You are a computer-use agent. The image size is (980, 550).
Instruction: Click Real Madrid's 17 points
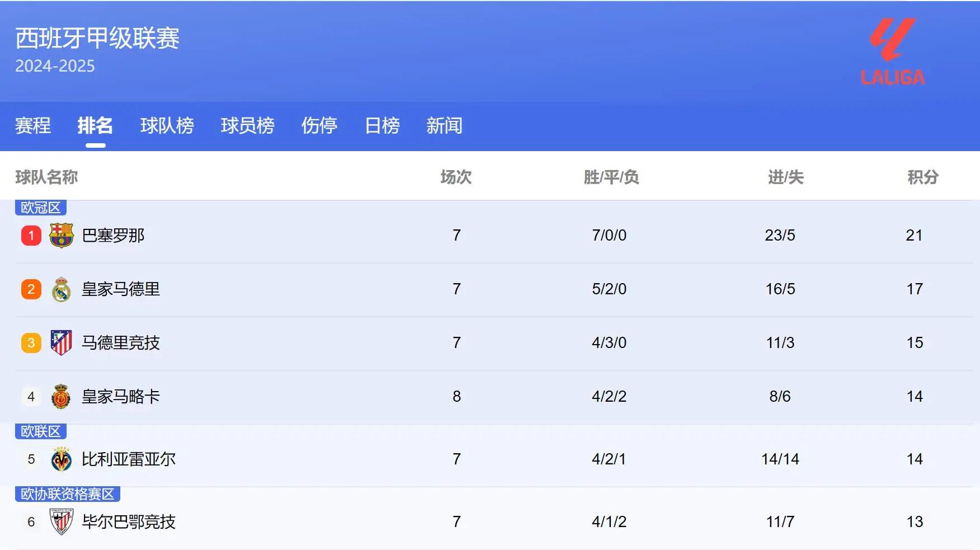pos(914,289)
